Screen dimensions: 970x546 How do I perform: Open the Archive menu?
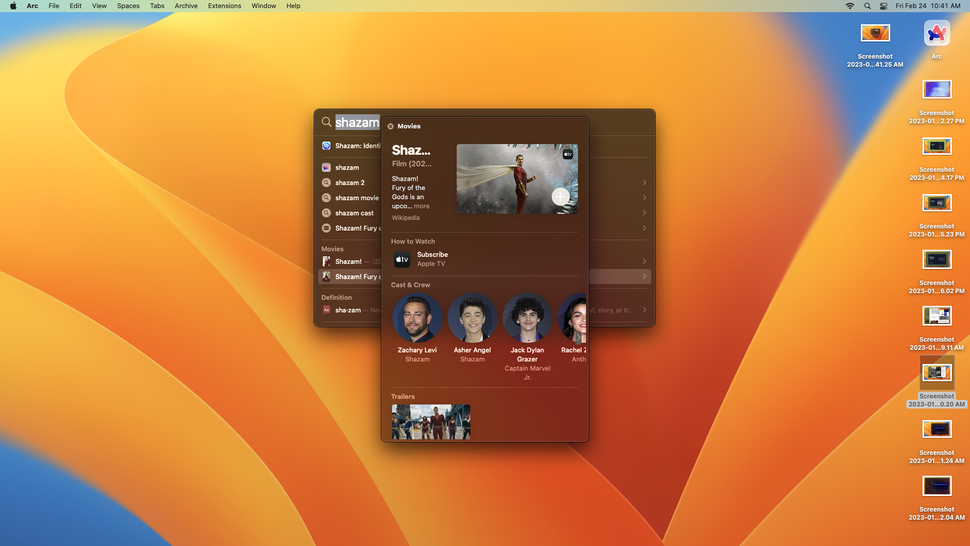tap(186, 6)
